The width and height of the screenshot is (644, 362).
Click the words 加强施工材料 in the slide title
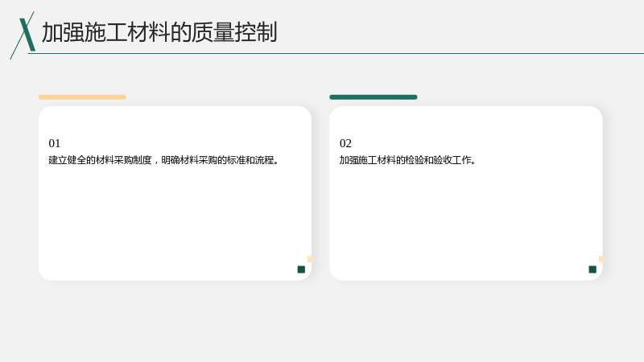pyautogui.click(x=106, y=32)
